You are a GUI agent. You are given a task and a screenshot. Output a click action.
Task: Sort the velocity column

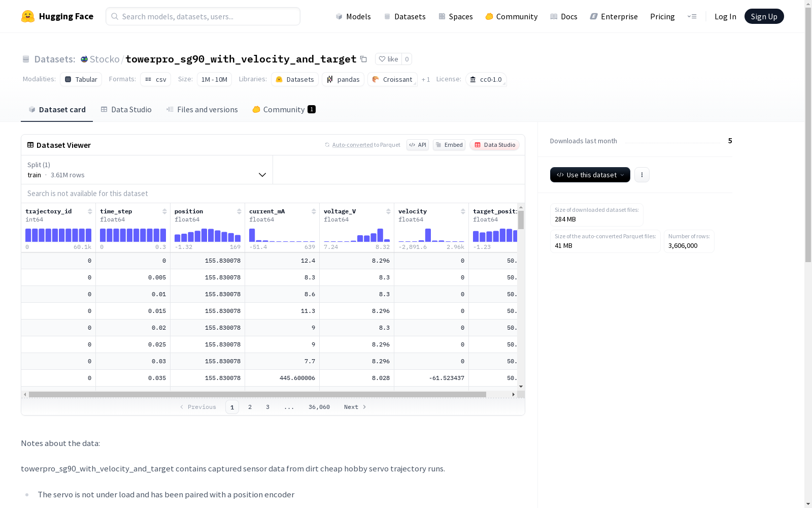tap(463, 211)
